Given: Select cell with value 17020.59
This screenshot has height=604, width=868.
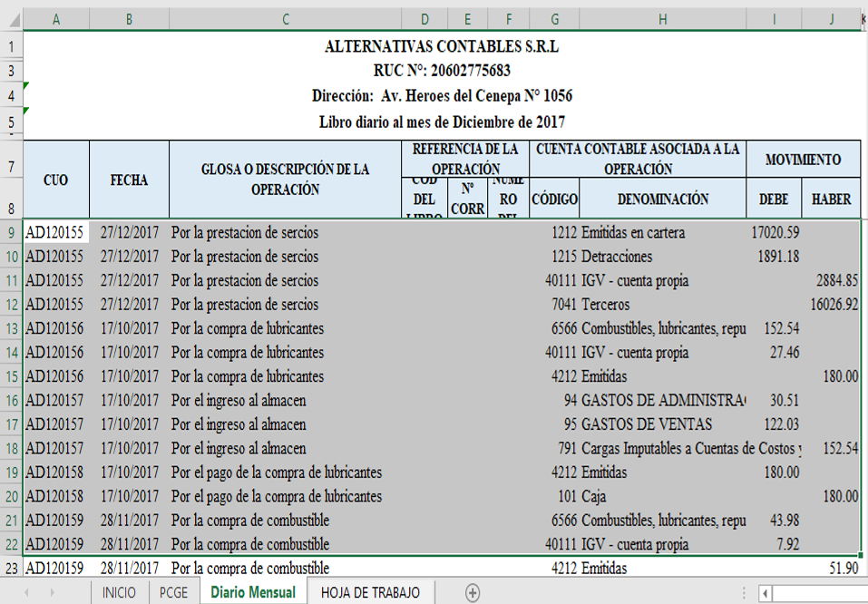Looking at the screenshot, I should pyautogui.click(x=774, y=233).
